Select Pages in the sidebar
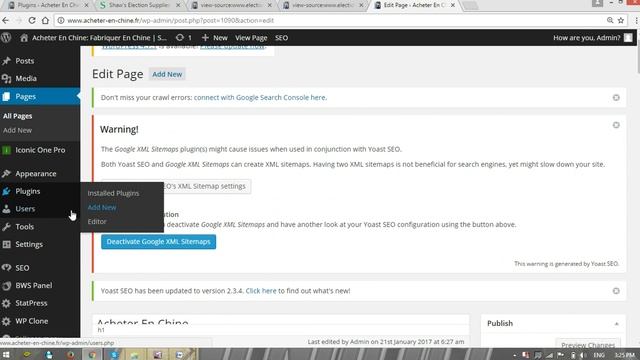This screenshot has height=360, width=640. 40,96
